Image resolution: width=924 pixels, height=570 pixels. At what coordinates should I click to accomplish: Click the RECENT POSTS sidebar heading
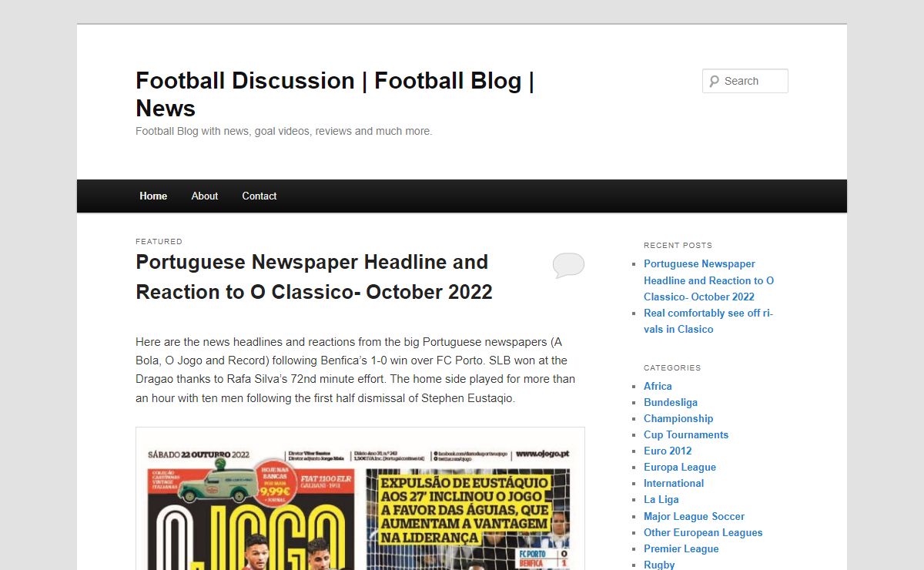coord(678,245)
